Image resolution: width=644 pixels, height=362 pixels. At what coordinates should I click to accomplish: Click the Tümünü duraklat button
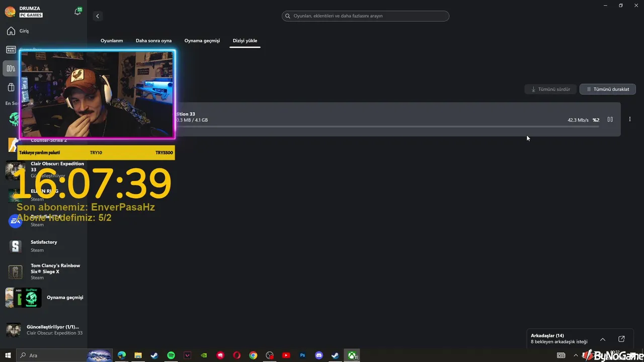608,89
